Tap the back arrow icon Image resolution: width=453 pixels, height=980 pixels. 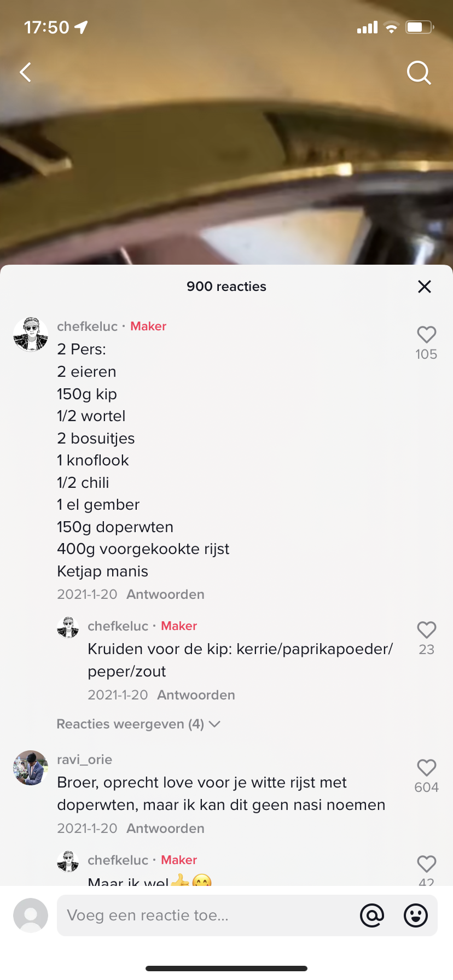tap(26, 72)
